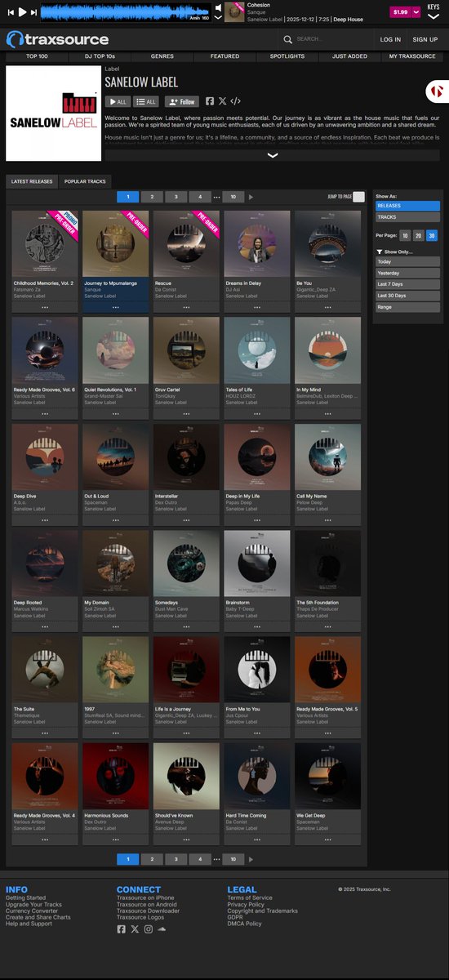Viewport: 449px width, 980px height.
Task: Open Rescue release cover art
Action: click(186, 244)
